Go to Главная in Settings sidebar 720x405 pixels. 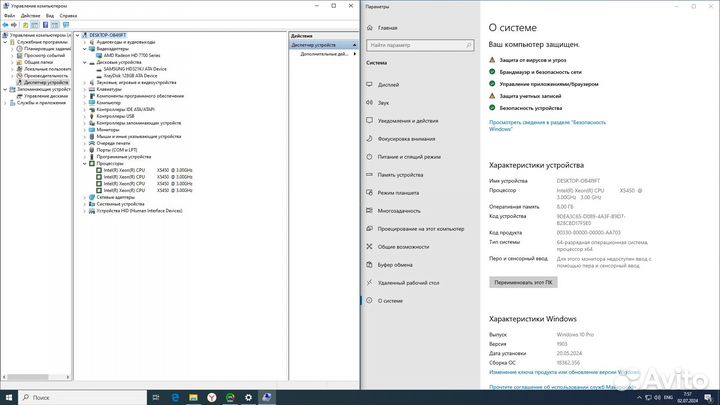click(x=387, y=28)
